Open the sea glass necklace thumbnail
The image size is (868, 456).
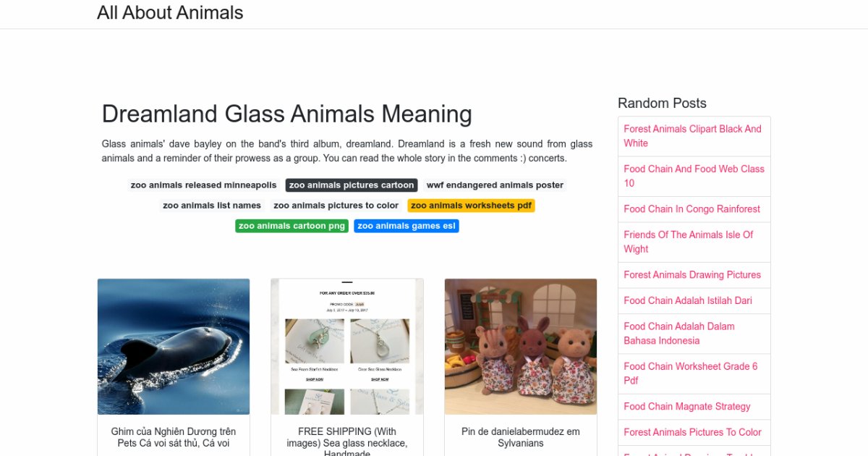(x=347, y=346)
